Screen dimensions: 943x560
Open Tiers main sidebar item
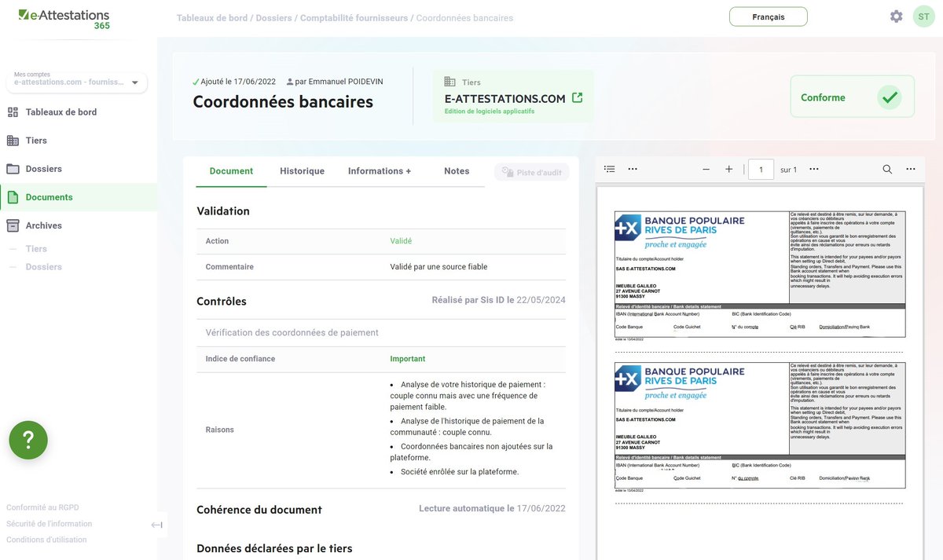pyautogui.click(x=36, y=141)
